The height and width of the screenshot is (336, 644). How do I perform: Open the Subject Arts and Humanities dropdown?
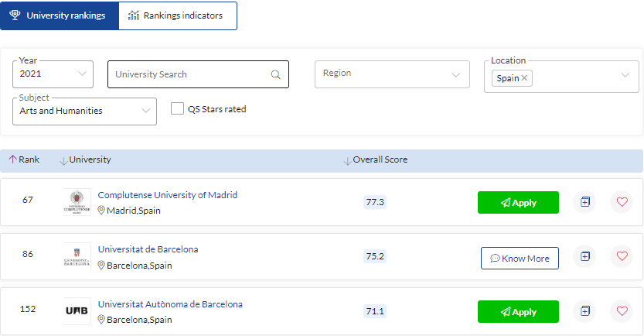tap(84, 111)
